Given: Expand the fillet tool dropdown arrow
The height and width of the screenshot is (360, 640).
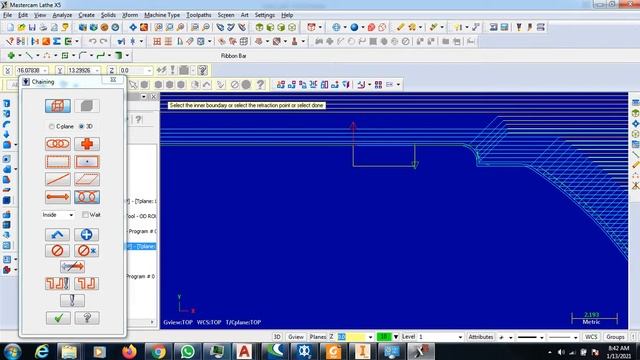Looking at the screenshot, I should tap(91, 55).
